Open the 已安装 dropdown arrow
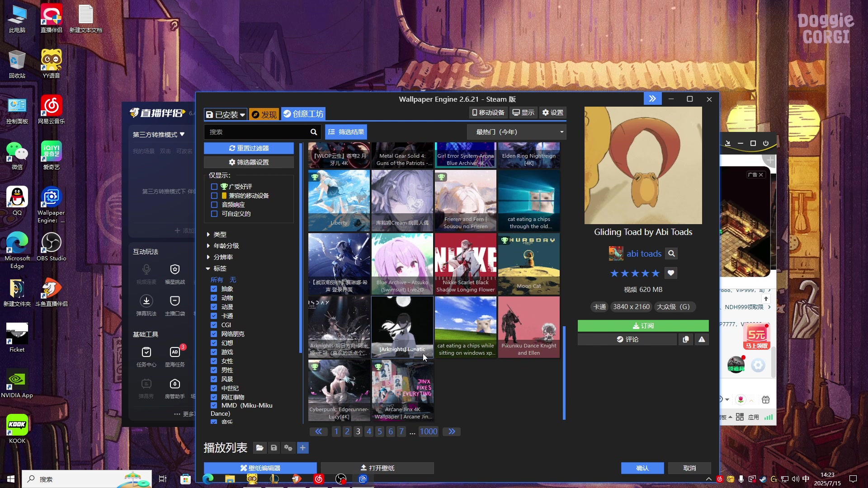Viewport: 868px width, 488px height. (242, 115)
